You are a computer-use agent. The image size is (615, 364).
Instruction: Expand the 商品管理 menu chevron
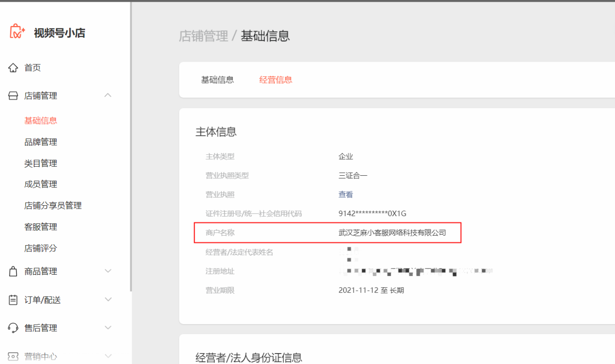[108, 271]
